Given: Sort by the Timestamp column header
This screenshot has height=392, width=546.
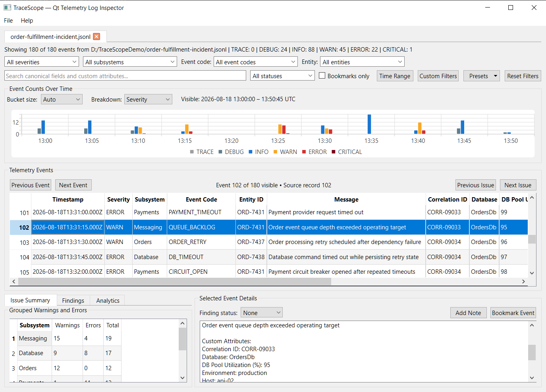Looking at the screenshot, I should (x=68, y=200).
